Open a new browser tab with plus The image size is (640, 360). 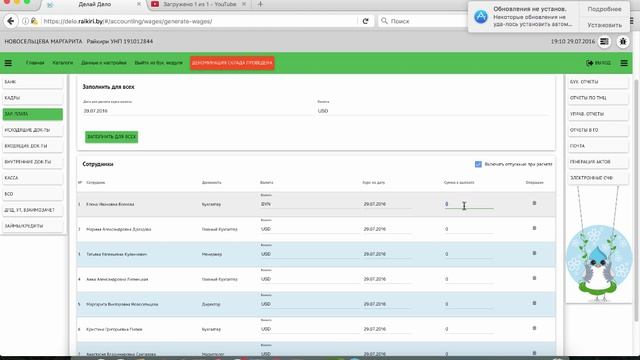pos(260,4)
